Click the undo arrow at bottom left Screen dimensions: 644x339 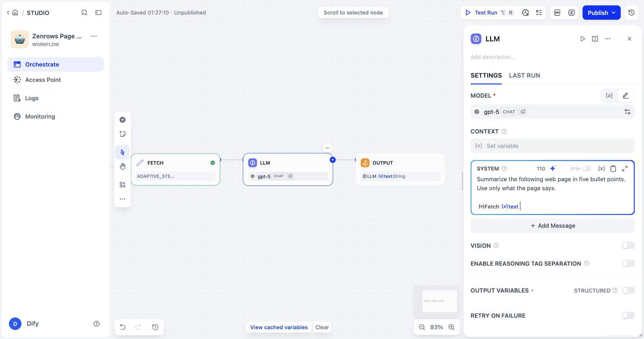click(123, 327)
